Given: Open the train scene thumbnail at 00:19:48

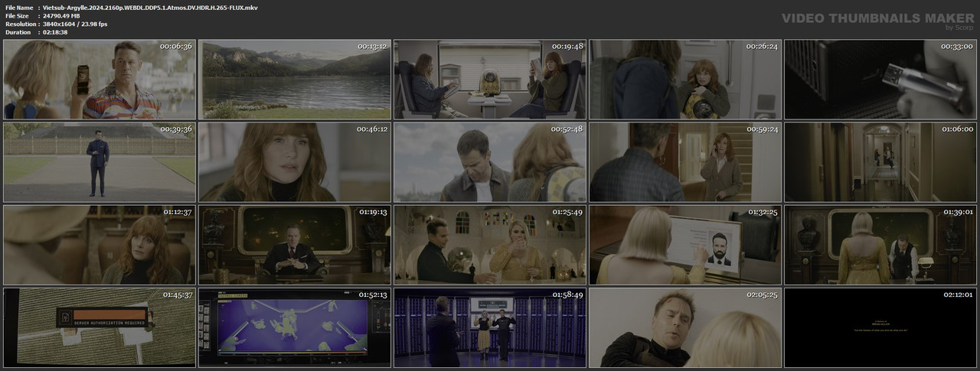Looking at the screenshot, I should (490, 80).
